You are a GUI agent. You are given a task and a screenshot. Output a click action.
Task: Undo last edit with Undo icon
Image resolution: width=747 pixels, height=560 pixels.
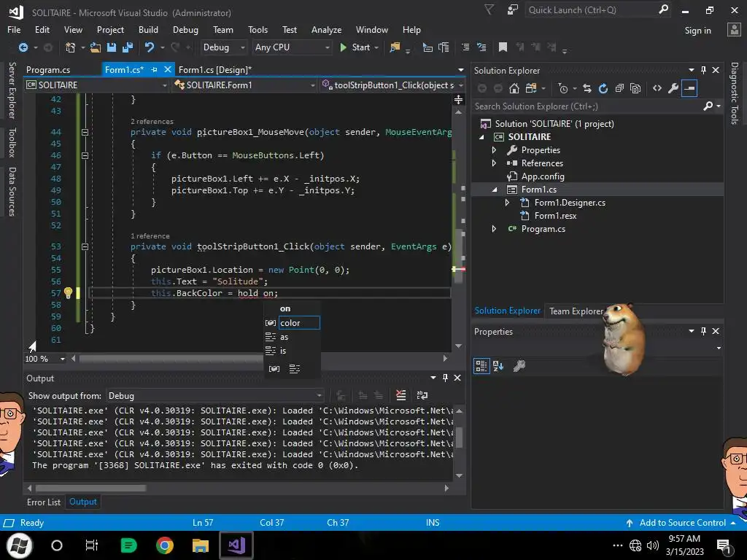(x=150, y=47)
